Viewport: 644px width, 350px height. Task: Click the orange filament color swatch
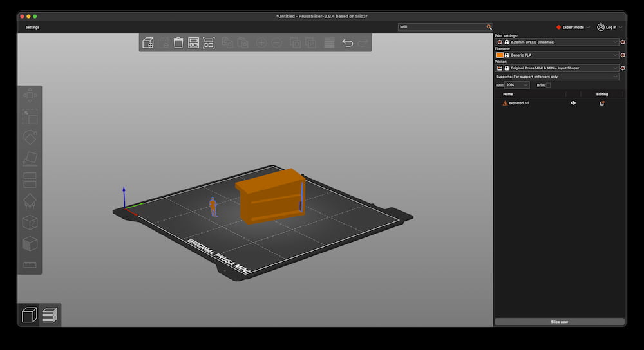[500, 55]
